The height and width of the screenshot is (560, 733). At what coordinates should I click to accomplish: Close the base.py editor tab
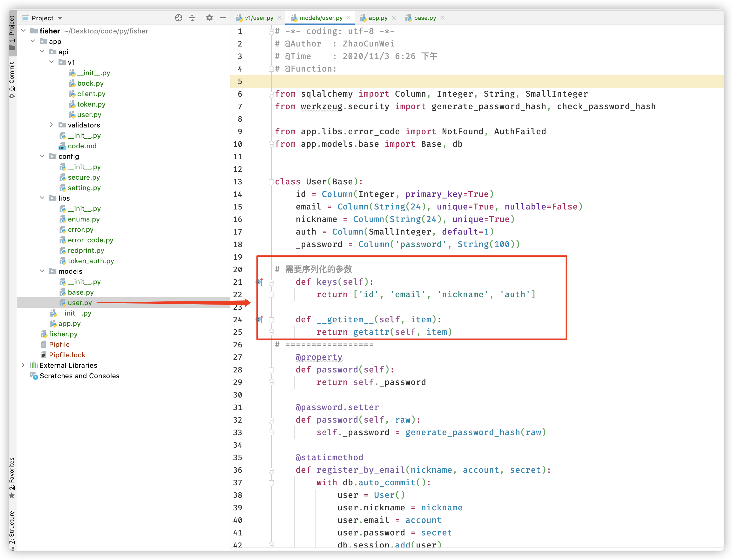click(x=442, y=18)
